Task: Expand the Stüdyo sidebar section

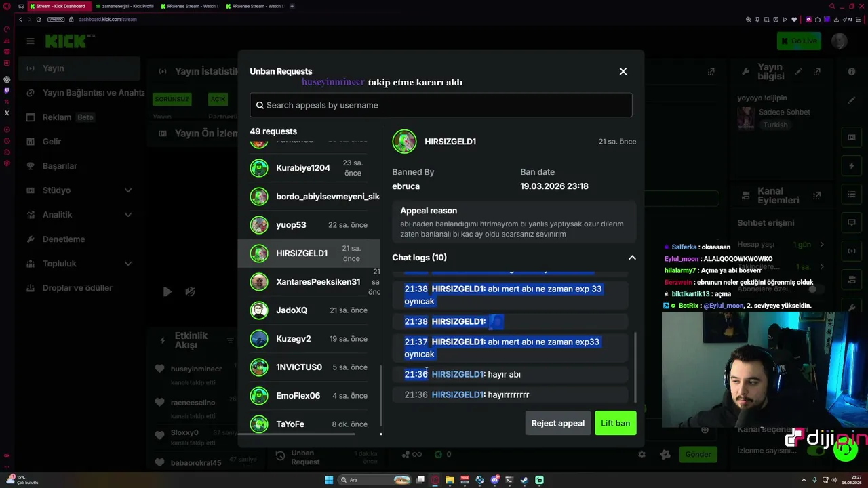Action: click(79, 190)
